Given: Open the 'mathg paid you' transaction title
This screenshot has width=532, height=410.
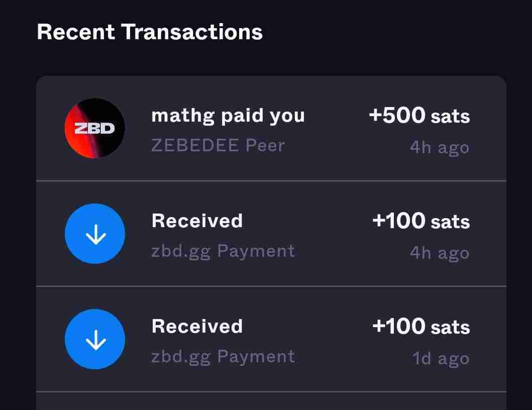Looking at the screenshot, I should point(228,116).
